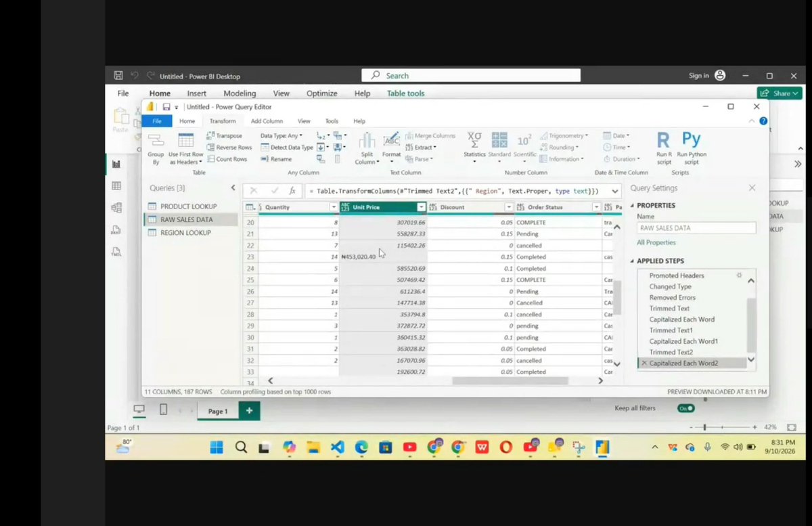Open the File tab in Power Query

click(157, 121)
